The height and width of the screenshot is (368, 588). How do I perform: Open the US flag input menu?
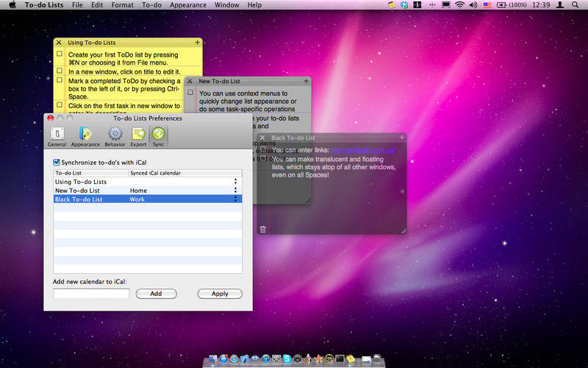tap(487, 5)
